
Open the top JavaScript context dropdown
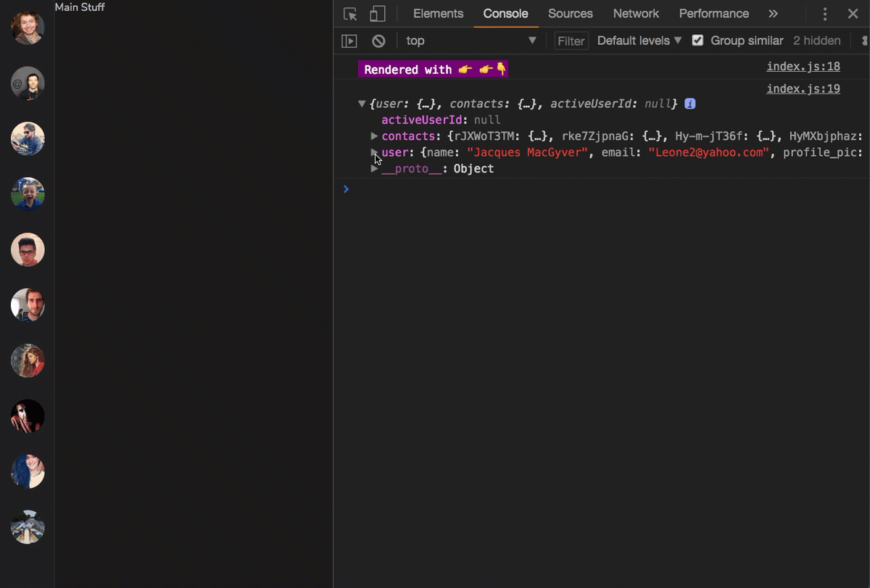472,41
